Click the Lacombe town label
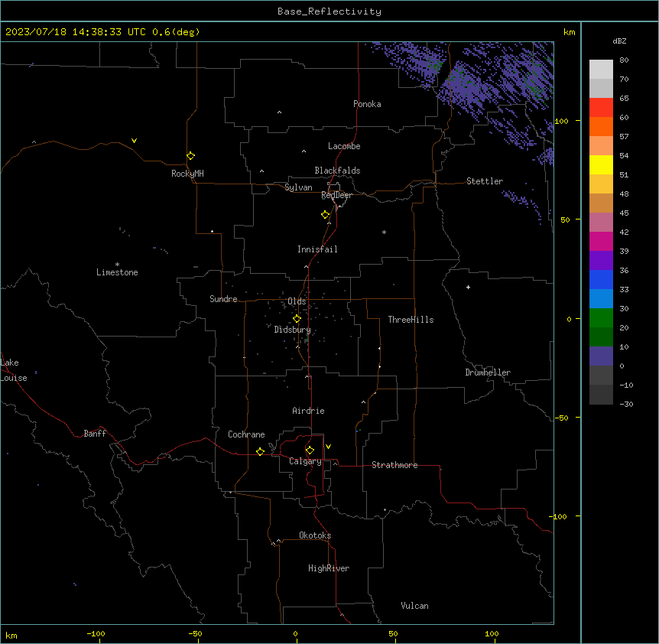The width and height of the screenshot is (659, 644). [x=344, y=146]
